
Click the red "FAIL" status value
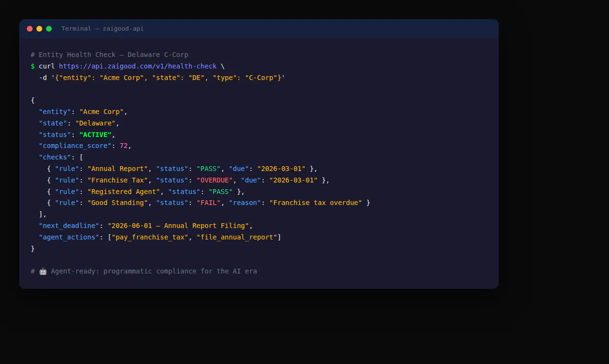click(209, 203)
